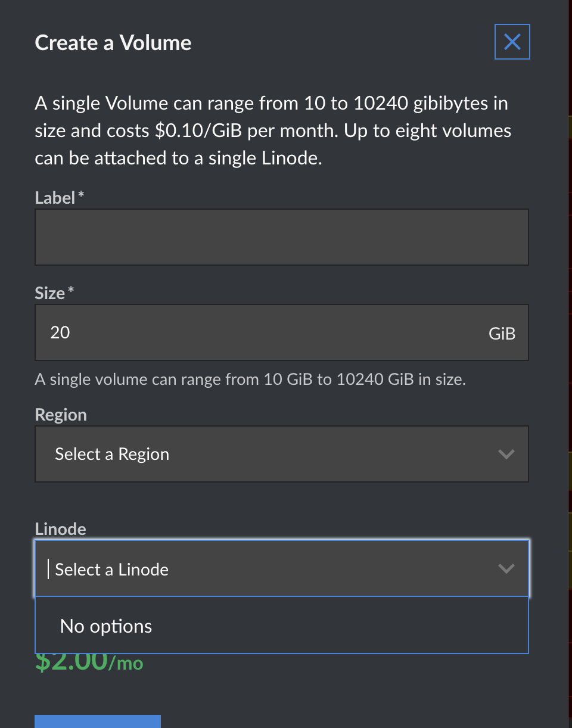Click the "Region" field caption
This screenshot has height=728, width=572.
[x=61, y=415]
